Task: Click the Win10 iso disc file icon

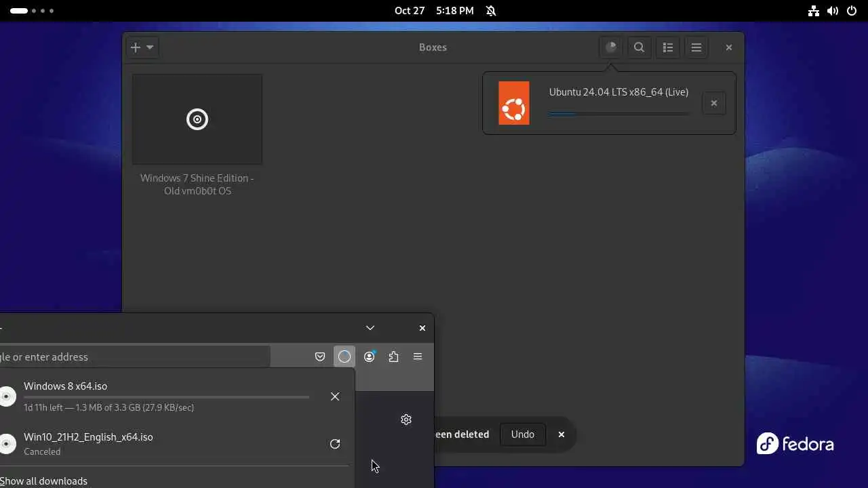Action: click(7, 444)
